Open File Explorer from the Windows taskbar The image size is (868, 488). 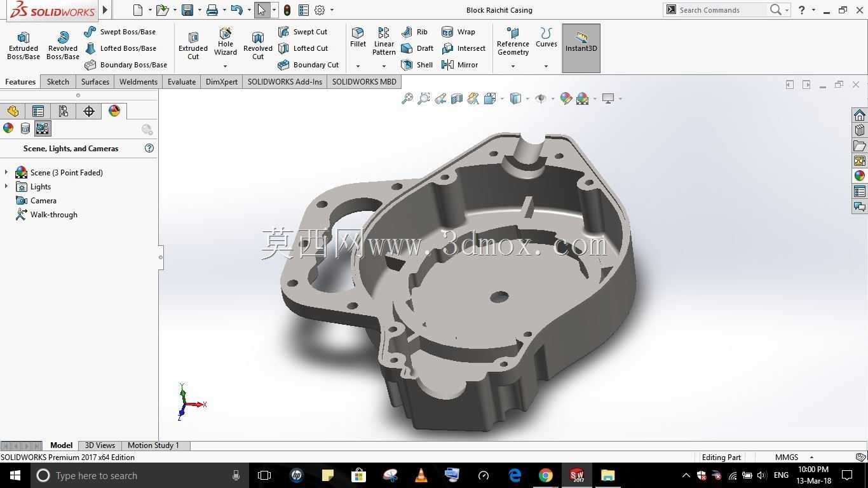tap(608, 475)
